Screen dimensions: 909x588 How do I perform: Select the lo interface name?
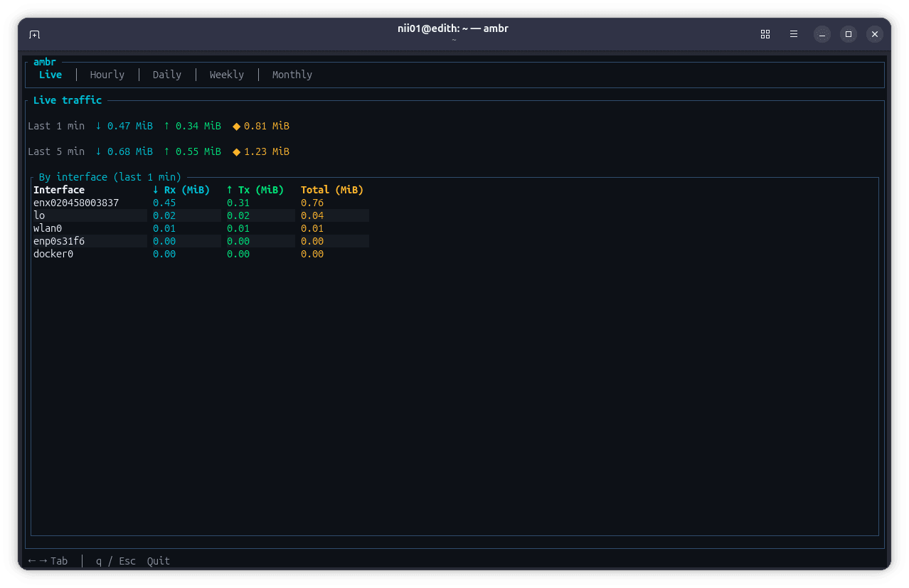39,215
